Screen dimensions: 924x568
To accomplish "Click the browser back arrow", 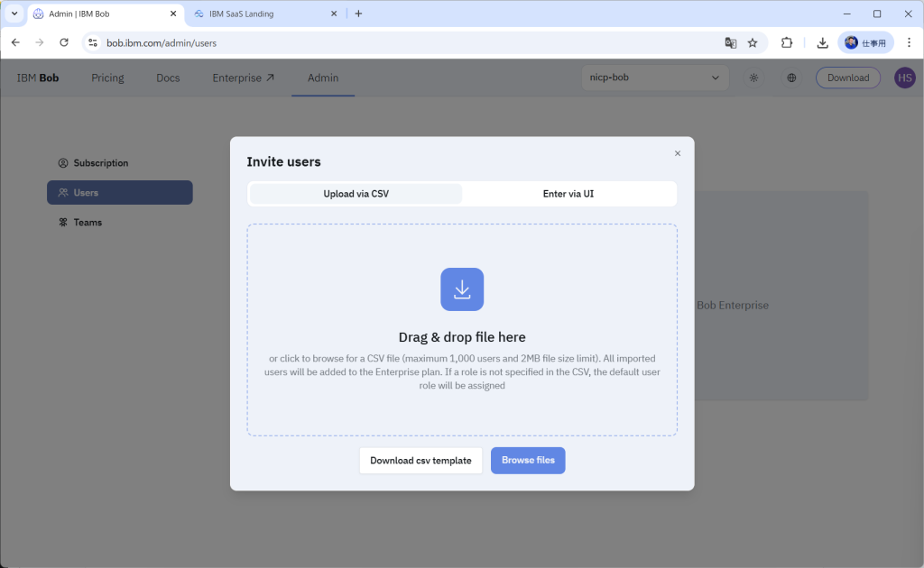I will click(15, 42).
